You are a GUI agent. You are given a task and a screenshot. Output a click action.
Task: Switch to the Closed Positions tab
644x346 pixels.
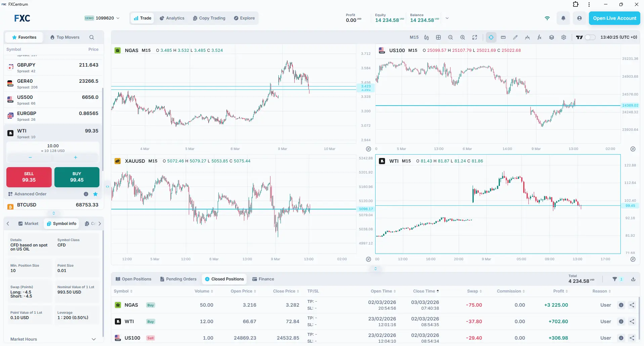tap(224, 279)
